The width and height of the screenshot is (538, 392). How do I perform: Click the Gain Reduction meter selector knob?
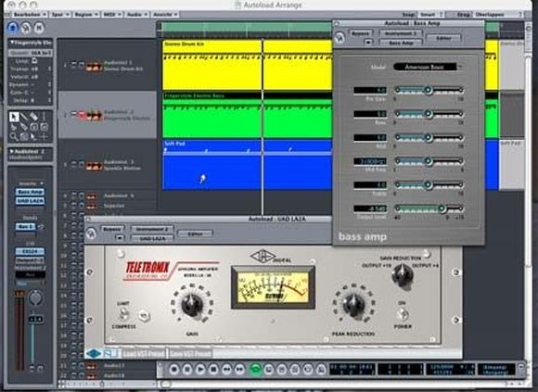tap(403, 275)
